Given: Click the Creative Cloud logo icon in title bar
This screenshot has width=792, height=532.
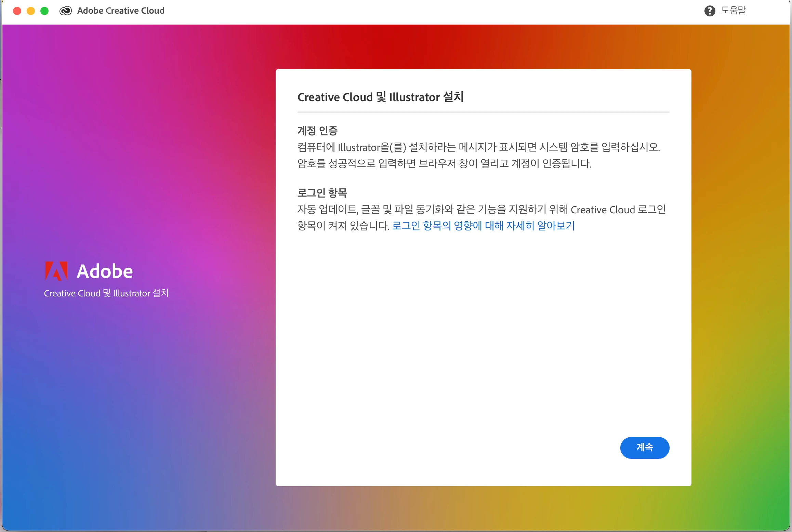Looking at the screenshot, I should pyautogui.click(x=65, y=11).
